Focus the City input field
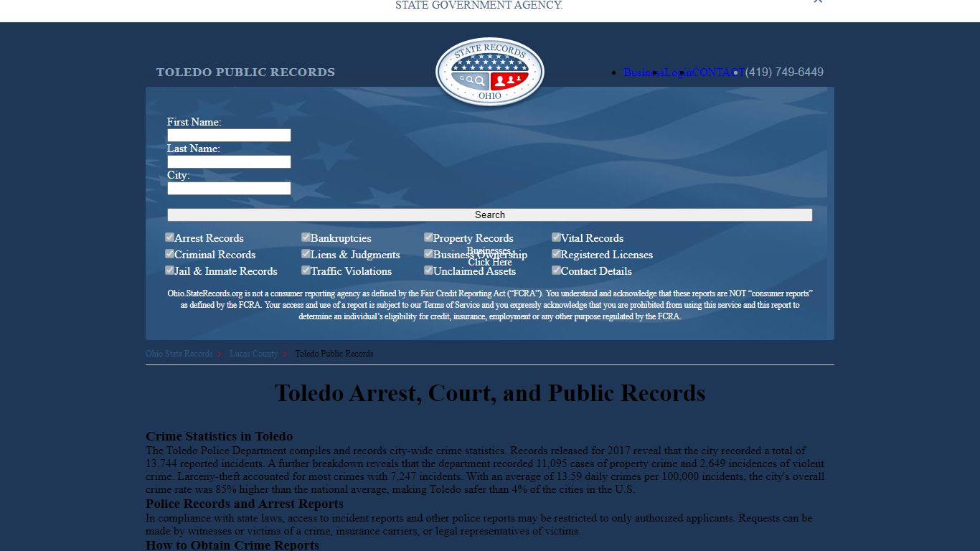 pyautogui.click(x=229, y=188)
